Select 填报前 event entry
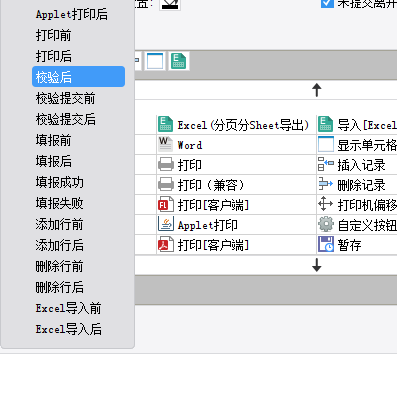The width and height of the screenshot is (397, 409). pyautogui.click(x=54, y=140)
